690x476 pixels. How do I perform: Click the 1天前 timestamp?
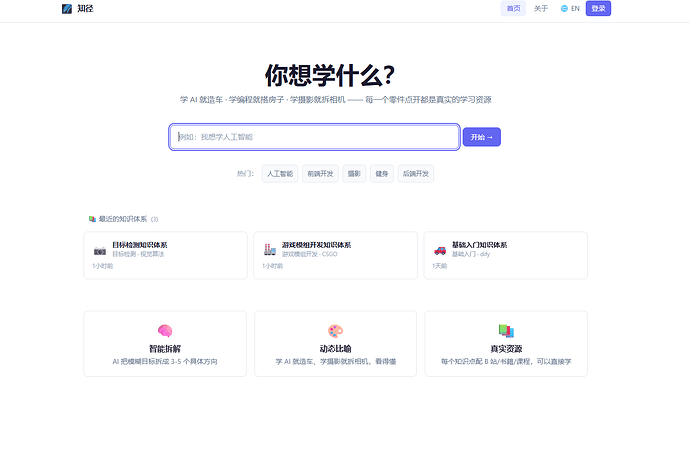(x=440, y=266)
